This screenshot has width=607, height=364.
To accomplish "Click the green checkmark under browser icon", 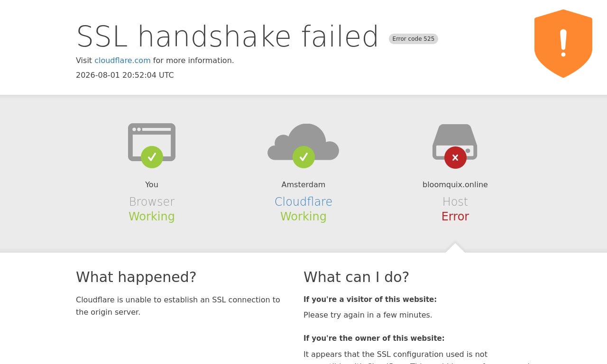I will [x=152, y=157].
